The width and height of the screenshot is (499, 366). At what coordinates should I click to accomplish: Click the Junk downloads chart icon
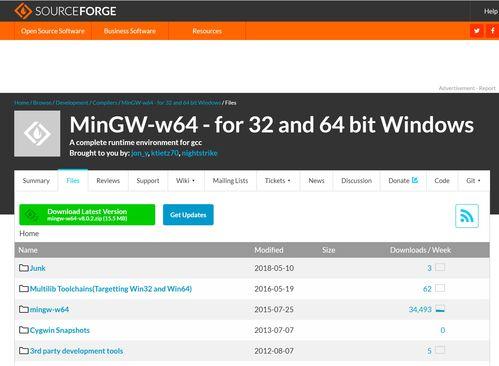(440, 268)
